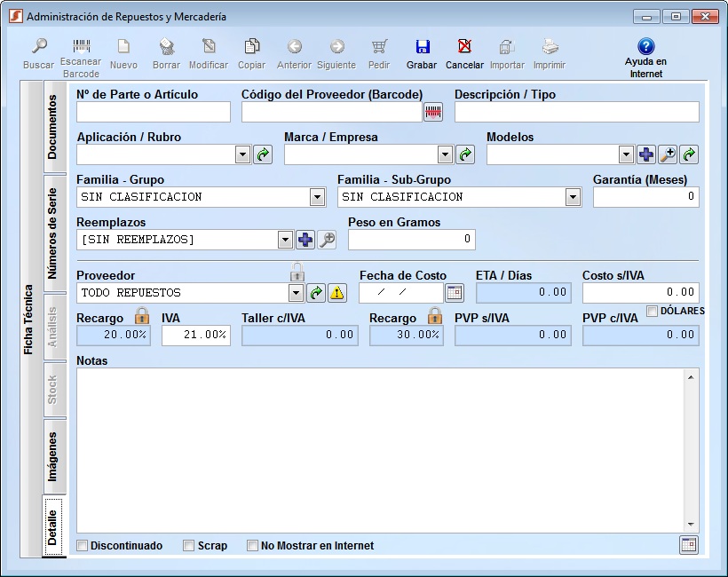Click the Código del Proveedor barcode field
Screen dimensions: 728x577
point(331,113)
